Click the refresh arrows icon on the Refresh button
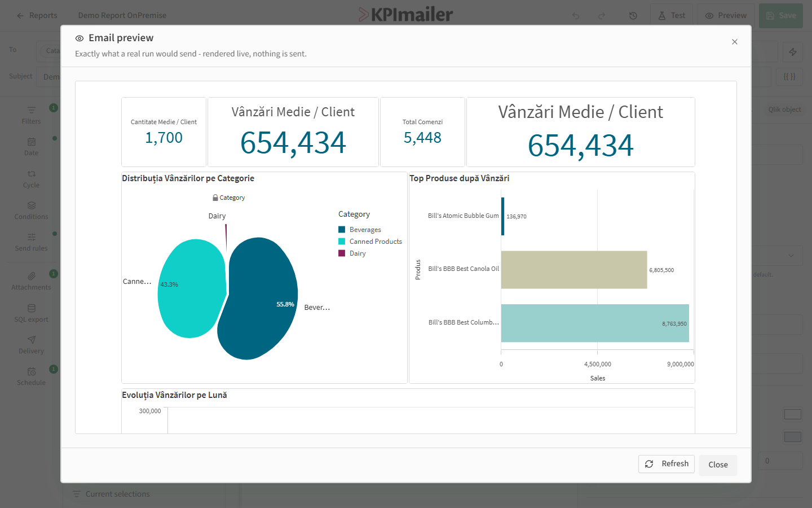Viewport: 812px width, 508px height. click(649, 464)
